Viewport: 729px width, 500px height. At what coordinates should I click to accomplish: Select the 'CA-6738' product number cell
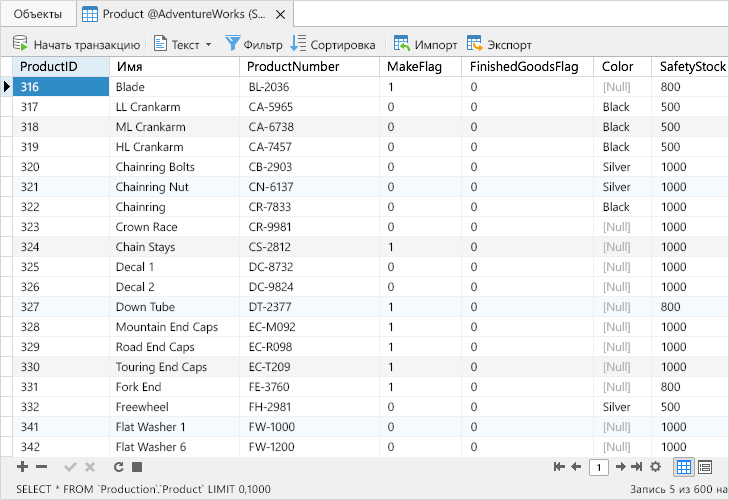coord(310,127)
